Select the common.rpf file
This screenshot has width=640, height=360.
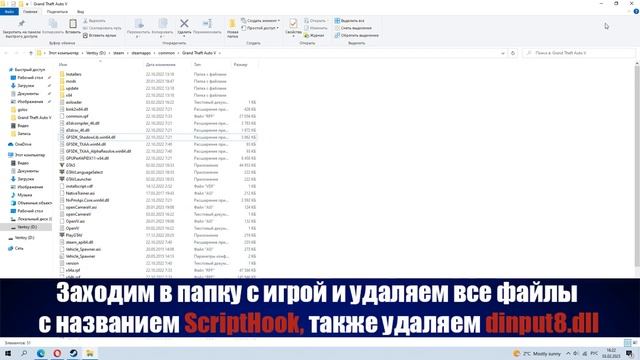tap(77, 116)
